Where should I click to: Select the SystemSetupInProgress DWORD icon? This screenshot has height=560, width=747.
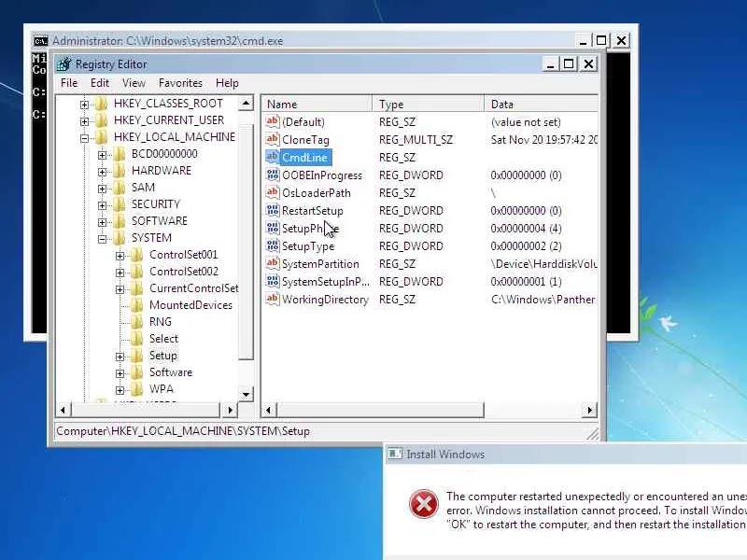point(272,281)
